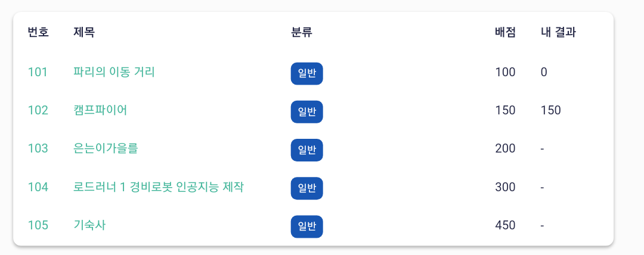Open the 캠프파이어 problem title
Screen dimensions: 644x255
point(100,110)
